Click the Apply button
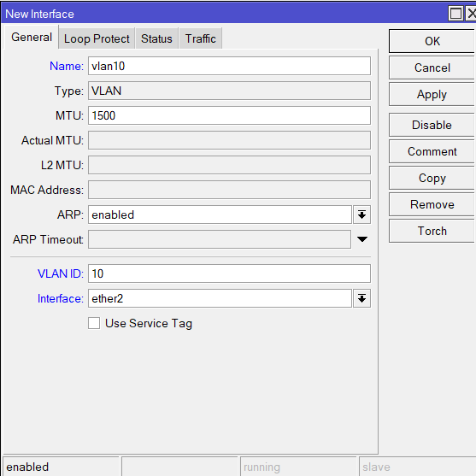 tap(432, 94)
